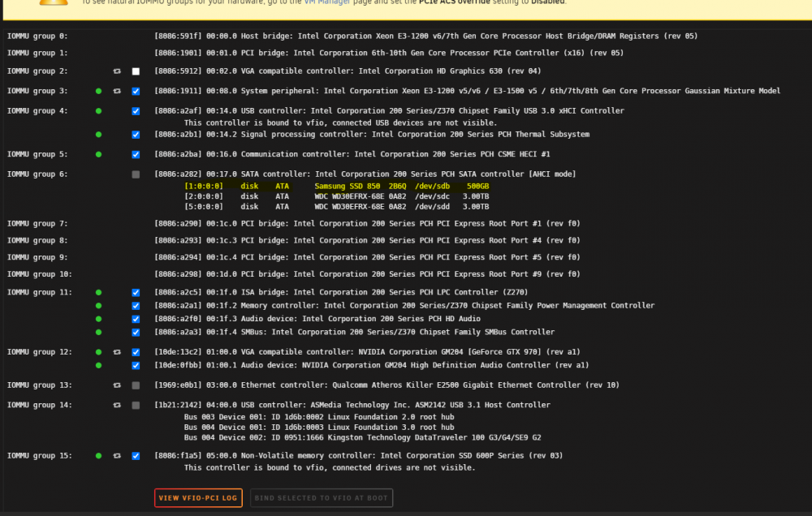Click green dot beside GeForce GTX 970
The height and width of the screenshot is (516, 812).
[x=98, y=352]
